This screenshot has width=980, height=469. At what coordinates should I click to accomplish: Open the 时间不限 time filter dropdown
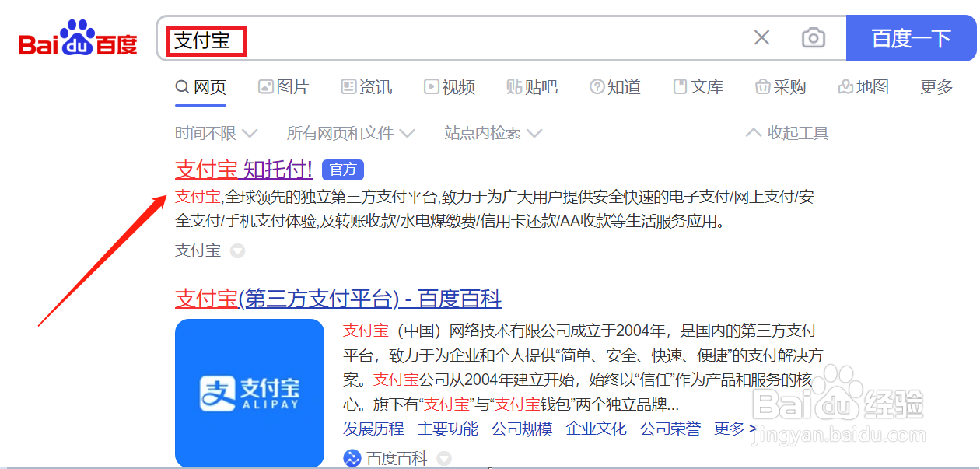pyautogui.click(x=216, y=133)
